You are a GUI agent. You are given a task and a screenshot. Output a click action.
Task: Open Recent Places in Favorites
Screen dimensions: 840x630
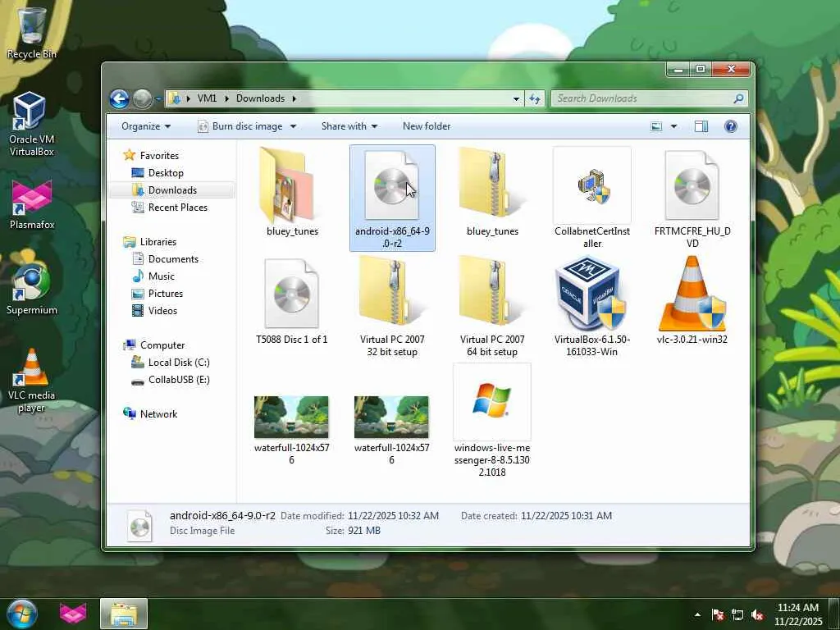[x=177, y=208]
